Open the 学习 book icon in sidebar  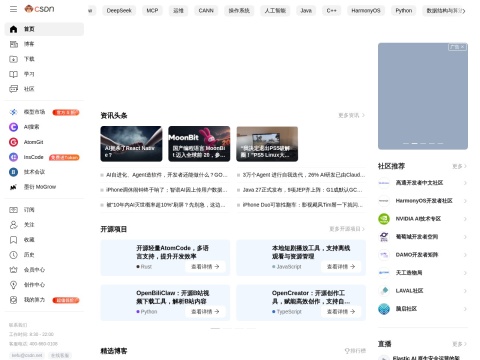(13, 74)
